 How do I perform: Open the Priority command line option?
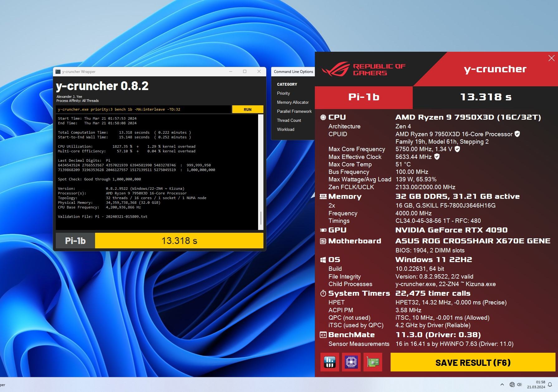[x=283, y=93]
